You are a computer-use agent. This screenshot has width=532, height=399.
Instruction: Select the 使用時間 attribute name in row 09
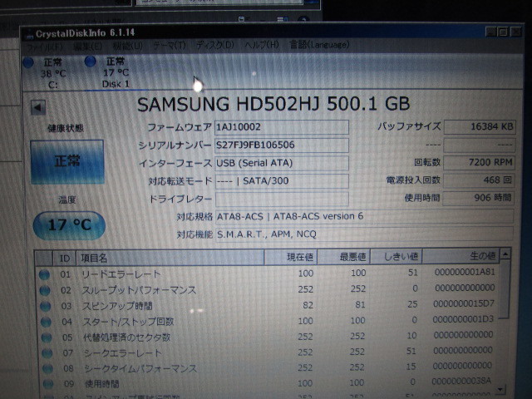coord(102,384)
